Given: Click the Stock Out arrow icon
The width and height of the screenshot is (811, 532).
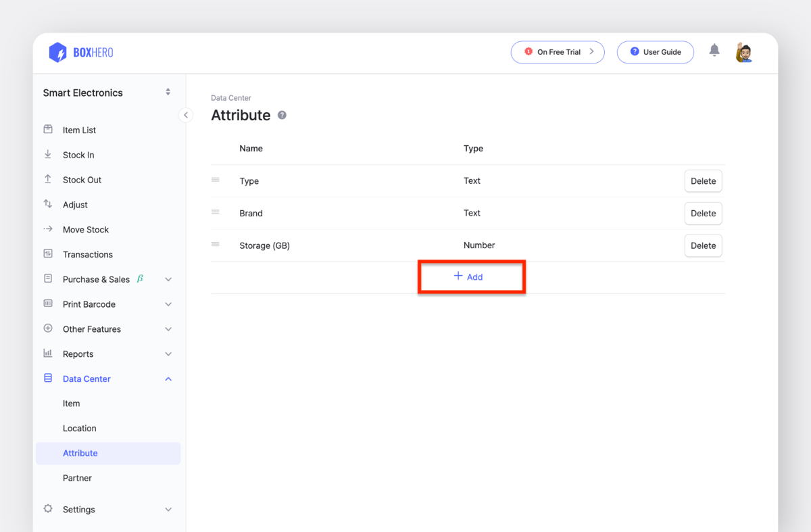Looking at the screenshot, I should (47, 179).
